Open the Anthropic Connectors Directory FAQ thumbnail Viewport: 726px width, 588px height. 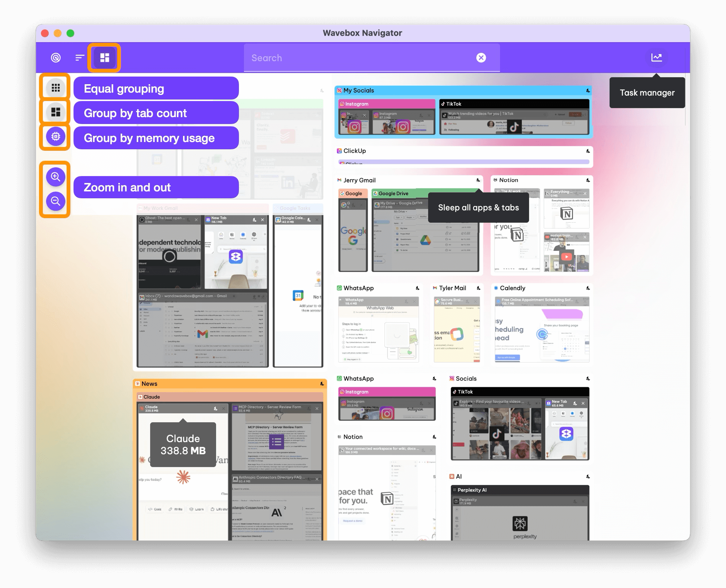(x=276, y=508)
